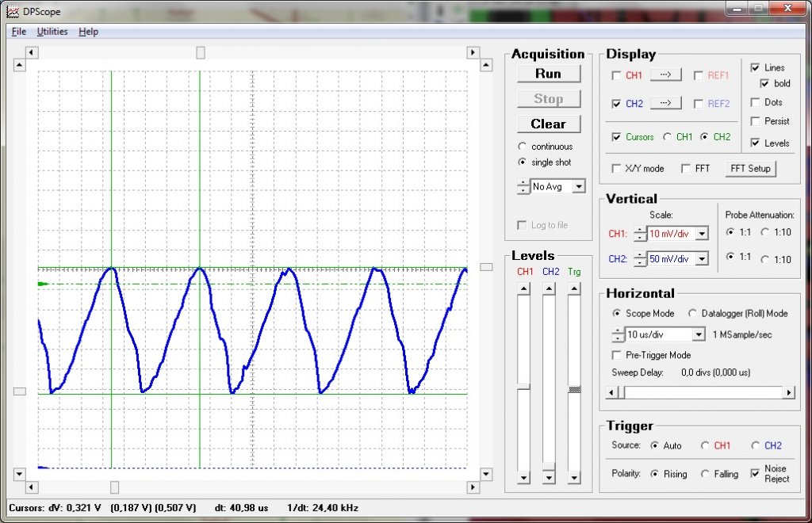Open the Help menu
The height and width of the screenshot is (523, 812).
click(89, 32)
